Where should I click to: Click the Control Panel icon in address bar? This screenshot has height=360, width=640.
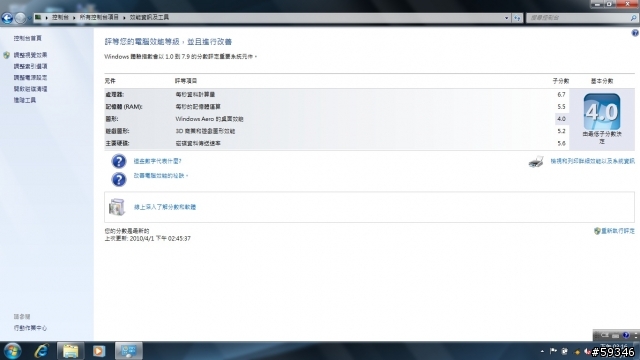pos(38,18)
